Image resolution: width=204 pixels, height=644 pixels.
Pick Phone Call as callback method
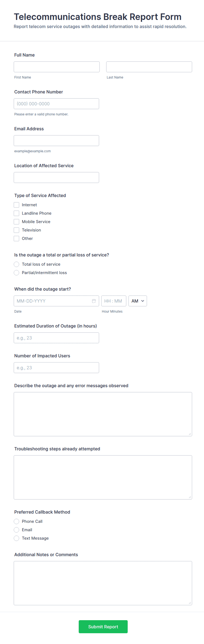point(16,521)
